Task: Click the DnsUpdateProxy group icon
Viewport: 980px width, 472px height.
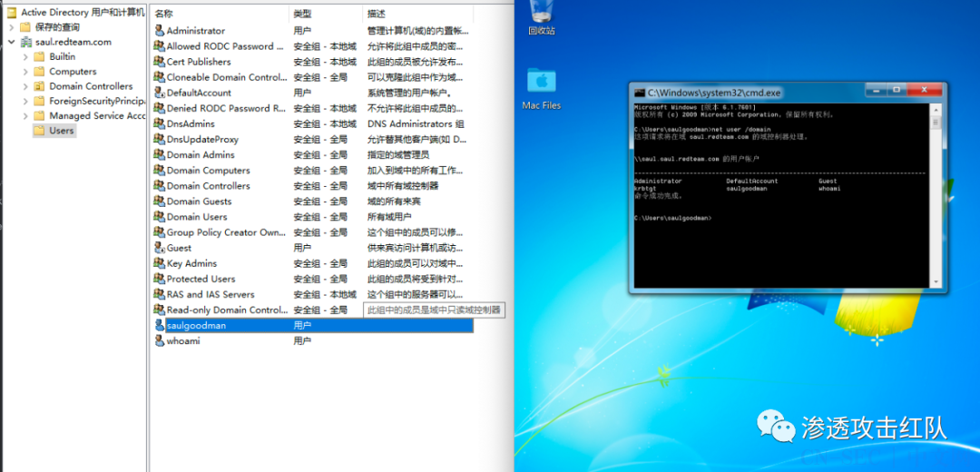Action: [x=160, y=140]
